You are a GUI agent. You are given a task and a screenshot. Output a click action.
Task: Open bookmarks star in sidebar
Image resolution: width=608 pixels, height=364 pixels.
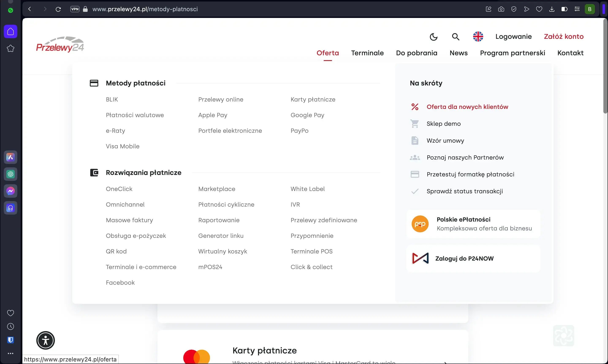tap(11, 48)
